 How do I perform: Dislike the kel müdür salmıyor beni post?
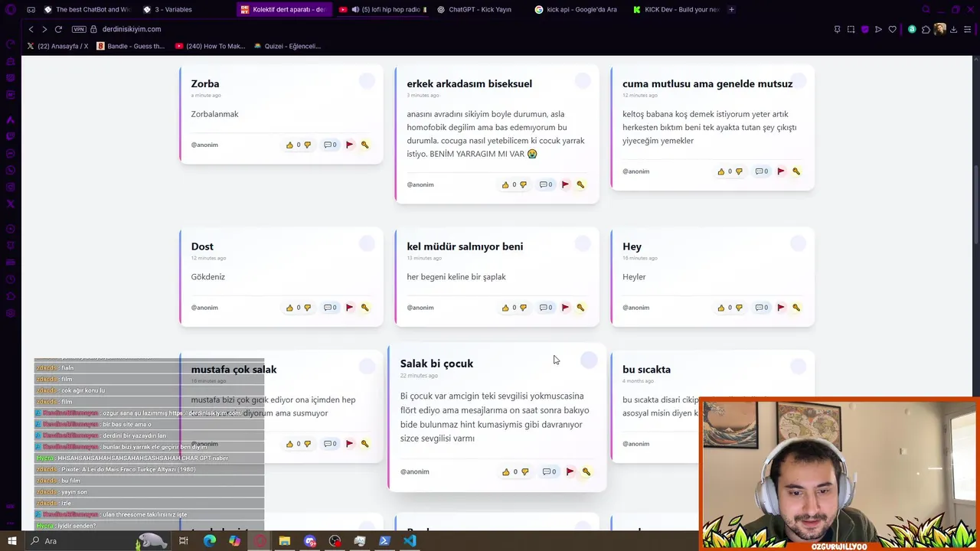pos(523,308)
